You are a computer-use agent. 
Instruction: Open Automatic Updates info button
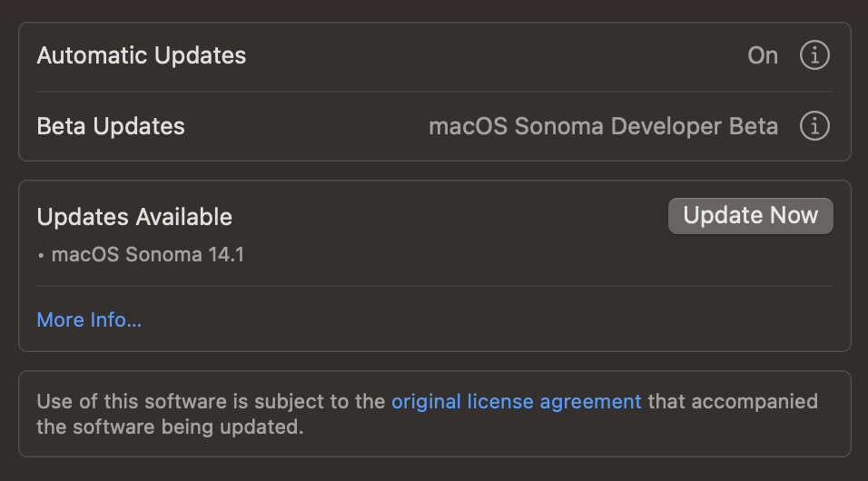pos(814,55)
